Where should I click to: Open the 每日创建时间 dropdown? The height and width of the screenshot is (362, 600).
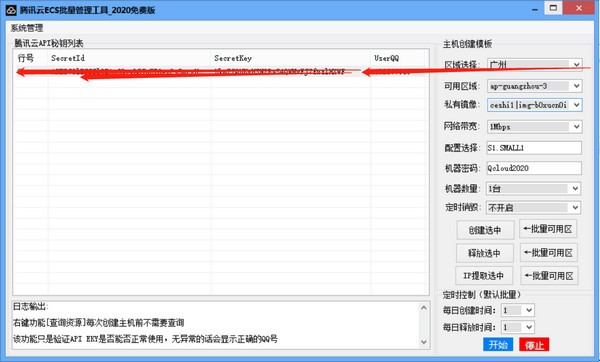click(517, 310)
